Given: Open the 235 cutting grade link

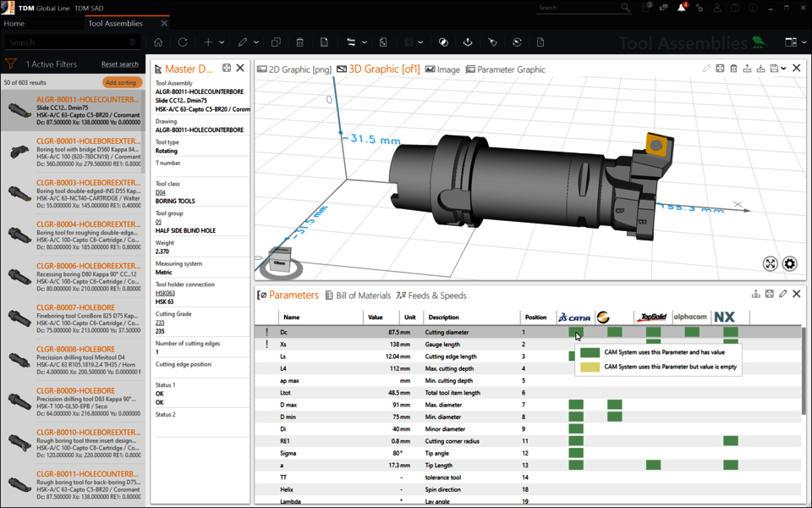Looking at the screenshot, I should (x=160, y=323).
